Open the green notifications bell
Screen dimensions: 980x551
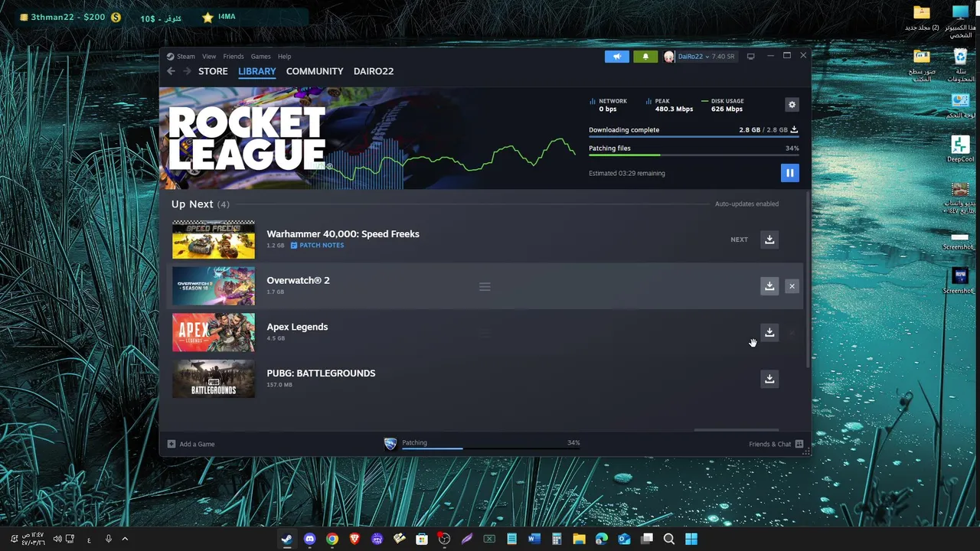(x=645, y=56)
